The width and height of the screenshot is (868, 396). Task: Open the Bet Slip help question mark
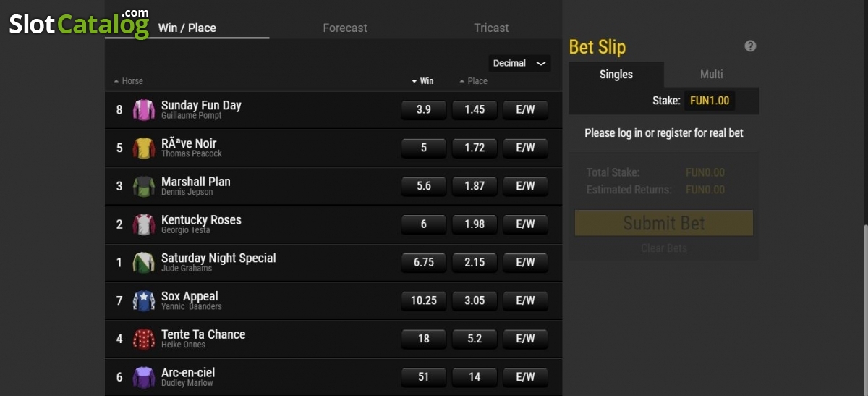pos(750,46)
